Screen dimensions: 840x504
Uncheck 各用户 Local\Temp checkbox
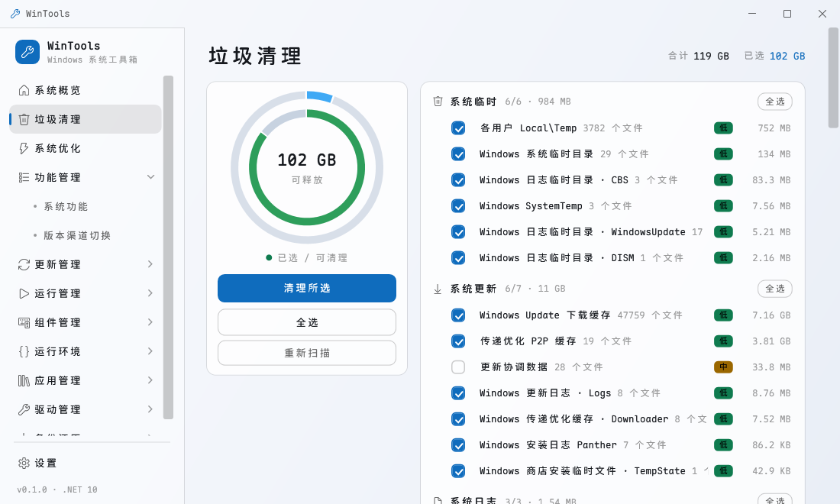458,128
